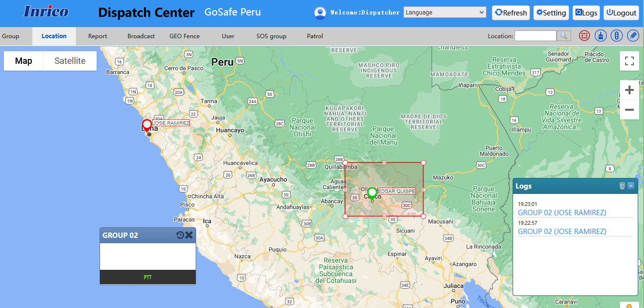Click the green EDGAR QUISPE map marker
The image size is (644, 308).
[372, 194]
